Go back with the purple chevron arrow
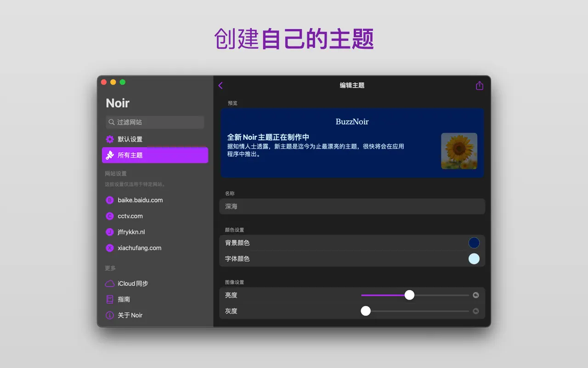 220,86
